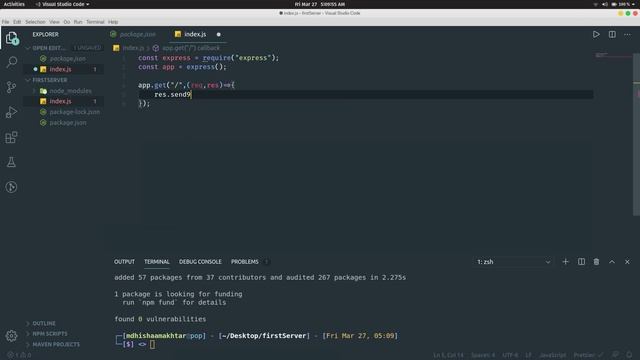
Task: Click the clock showing Fri Mar 27
Action: 320,4
